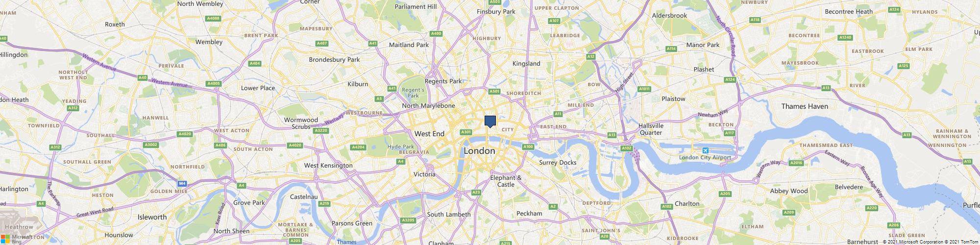
Task: Open the Microsoft Corporation copyright notice
Action: point(912,242)
